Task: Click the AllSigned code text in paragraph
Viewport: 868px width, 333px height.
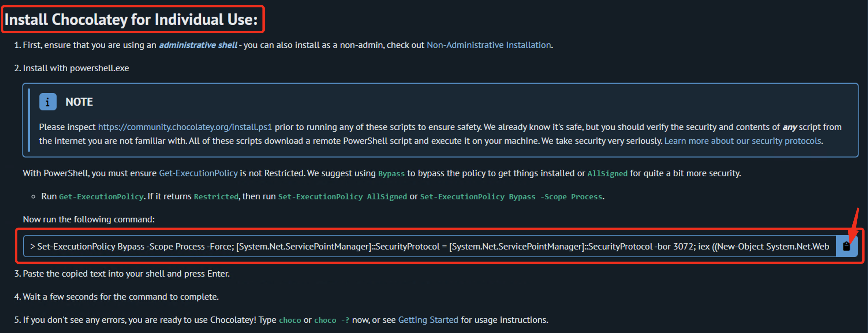Action: tap(607, 174)
